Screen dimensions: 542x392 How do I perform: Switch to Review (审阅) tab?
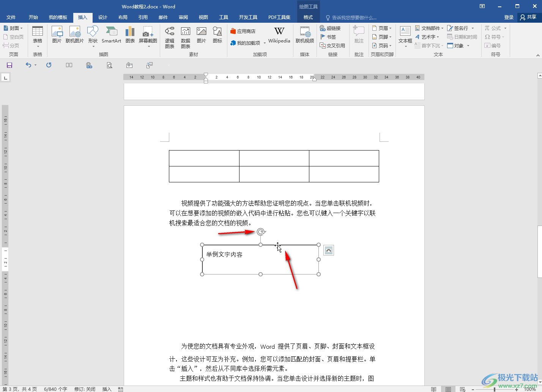coord(183,17)
